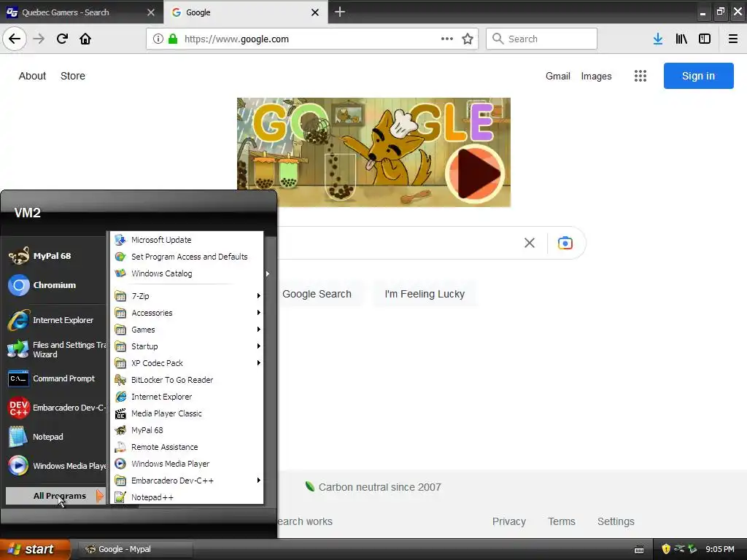The height and width of the screenshot is (560, 747).
Task: Open Settings in Google footer
Action: 616,521
